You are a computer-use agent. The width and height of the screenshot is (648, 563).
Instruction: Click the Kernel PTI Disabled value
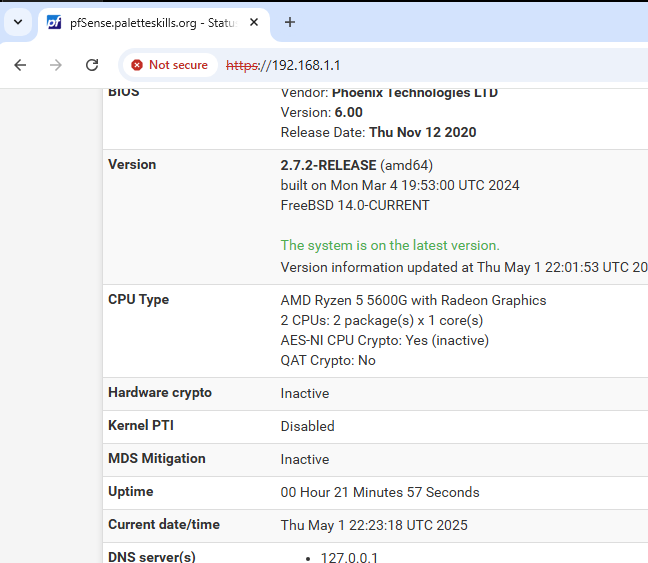tap(307, 426)
